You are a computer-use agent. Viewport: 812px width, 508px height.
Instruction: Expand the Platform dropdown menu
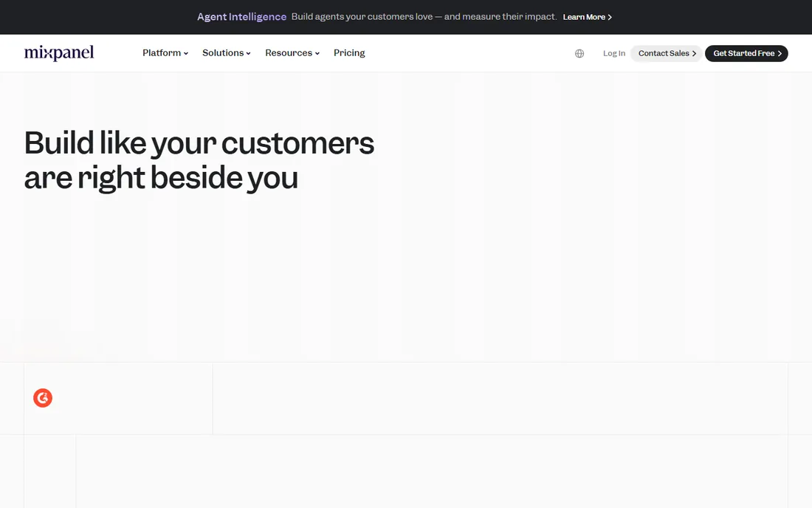(165, 53)
